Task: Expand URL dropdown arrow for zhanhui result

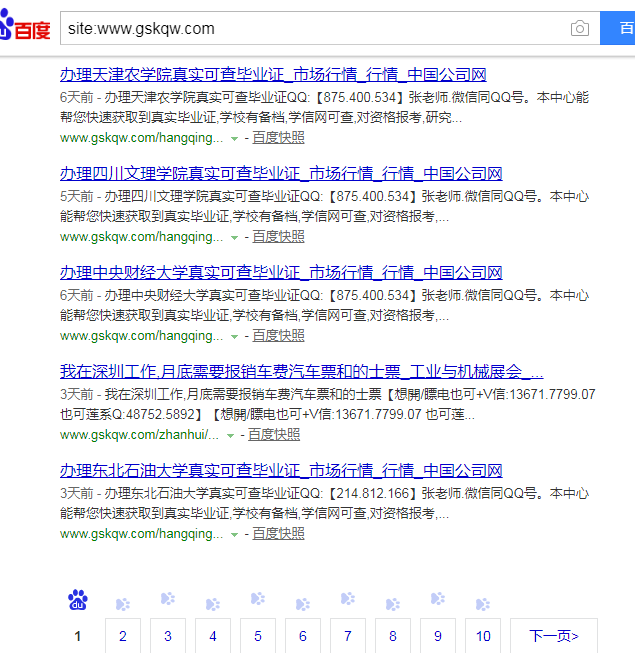Action: coord(230,436)
